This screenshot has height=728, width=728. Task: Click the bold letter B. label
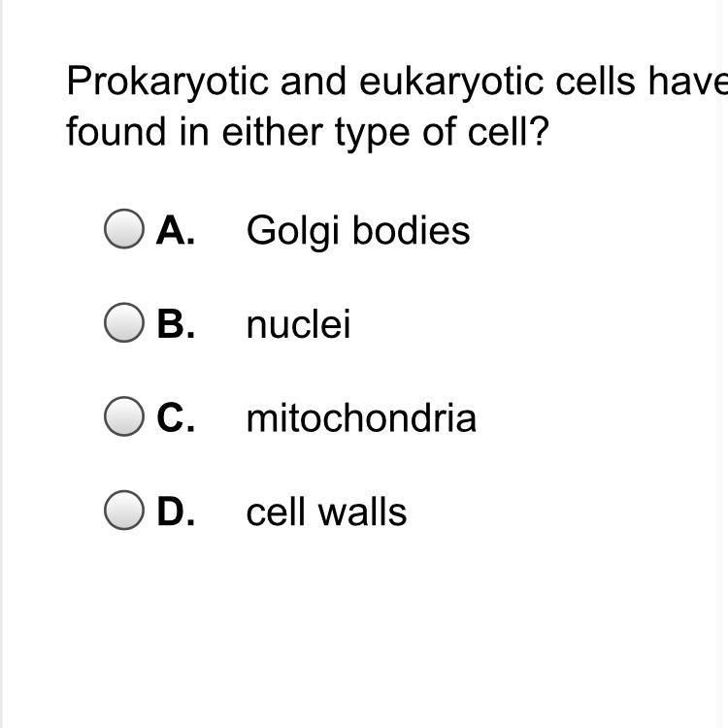pos(176,324)
